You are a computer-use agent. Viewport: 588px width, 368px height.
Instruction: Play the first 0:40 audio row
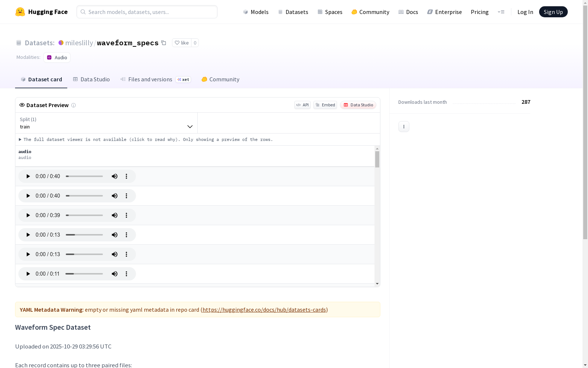tap(28, 176)
